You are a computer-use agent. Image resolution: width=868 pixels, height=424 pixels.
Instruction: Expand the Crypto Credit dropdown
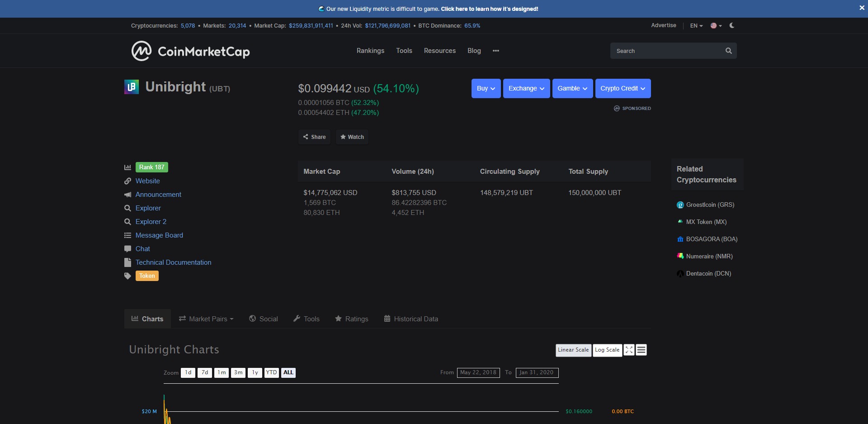(623, 89)
